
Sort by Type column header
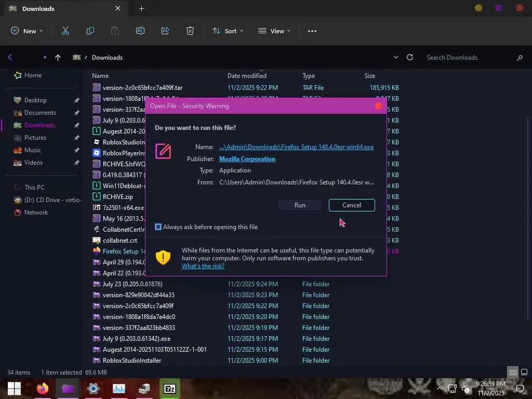(x=309, y=76)
